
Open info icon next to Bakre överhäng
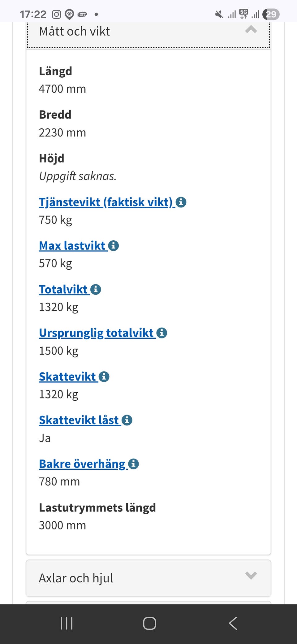[134, 464]
